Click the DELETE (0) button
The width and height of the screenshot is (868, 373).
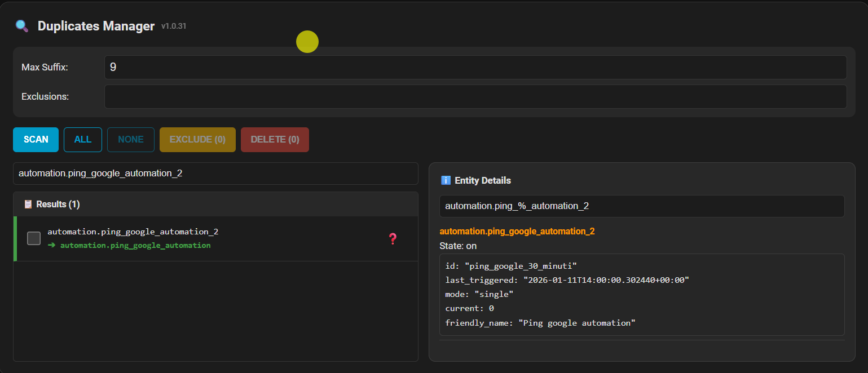point(275,140)
